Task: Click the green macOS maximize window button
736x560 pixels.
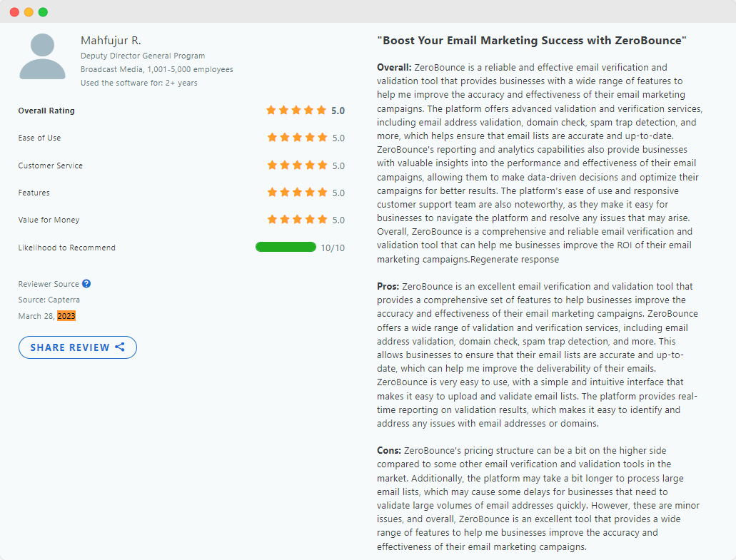Action: tap(43, 12)
